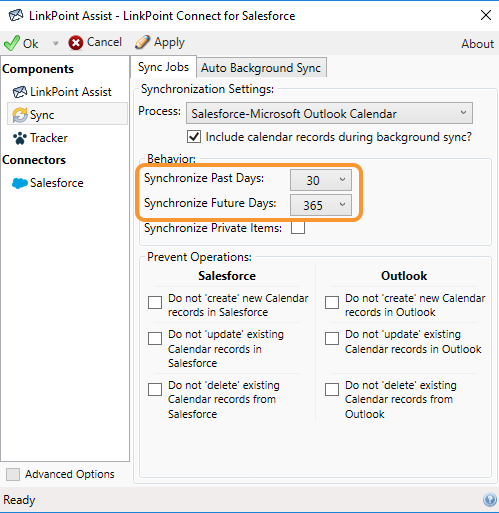Check Do not 'update' existing records in Outlook
This screenshot has height=513, width=499.
[332, 338]
